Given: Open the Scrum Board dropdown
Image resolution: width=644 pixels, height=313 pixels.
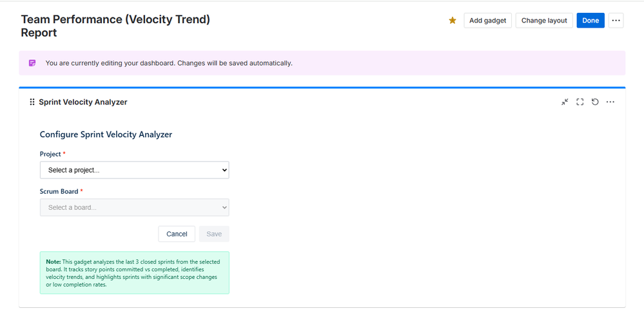Looking at the screenshot, I should 134,207.
